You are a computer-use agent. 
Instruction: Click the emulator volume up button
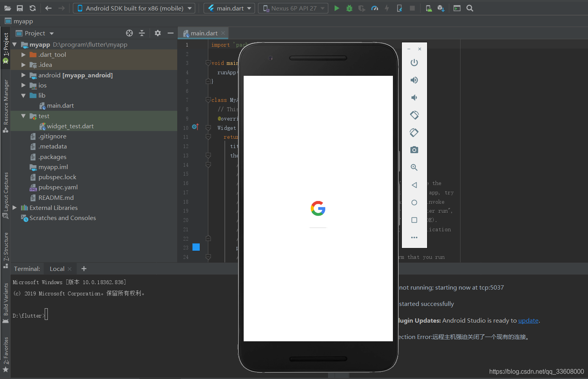(x=414, y=80)
